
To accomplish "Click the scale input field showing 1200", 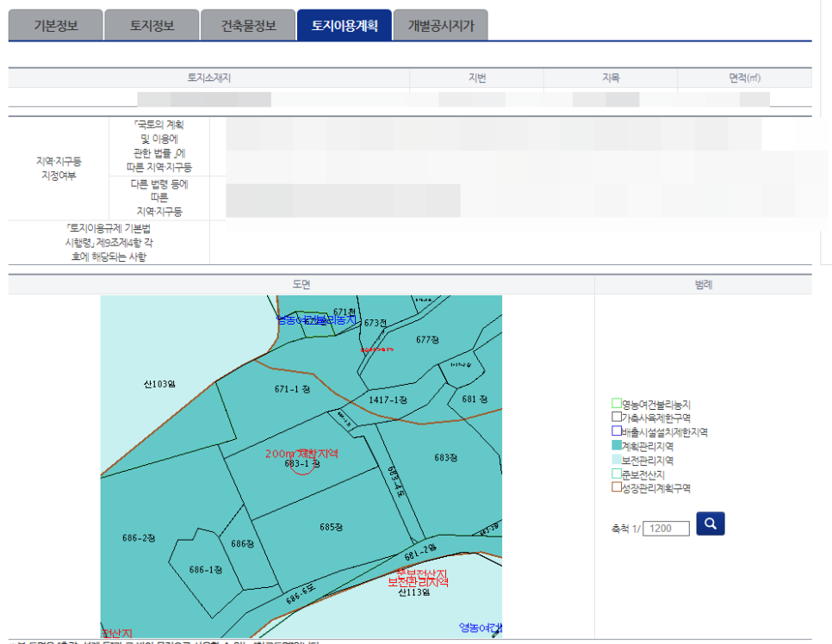I will click(666, 528).
